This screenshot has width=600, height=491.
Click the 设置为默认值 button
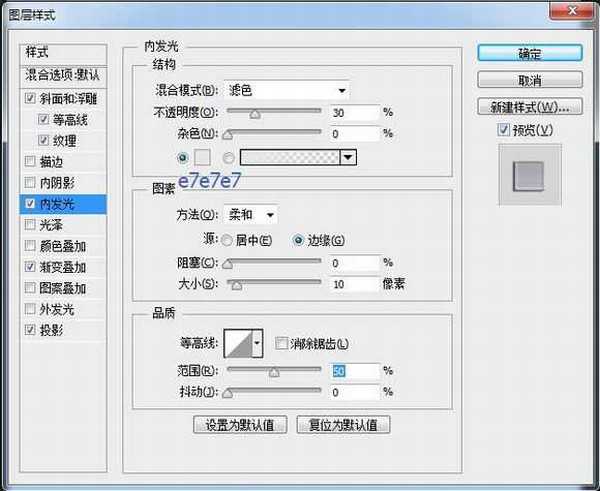tap(240, 425)
